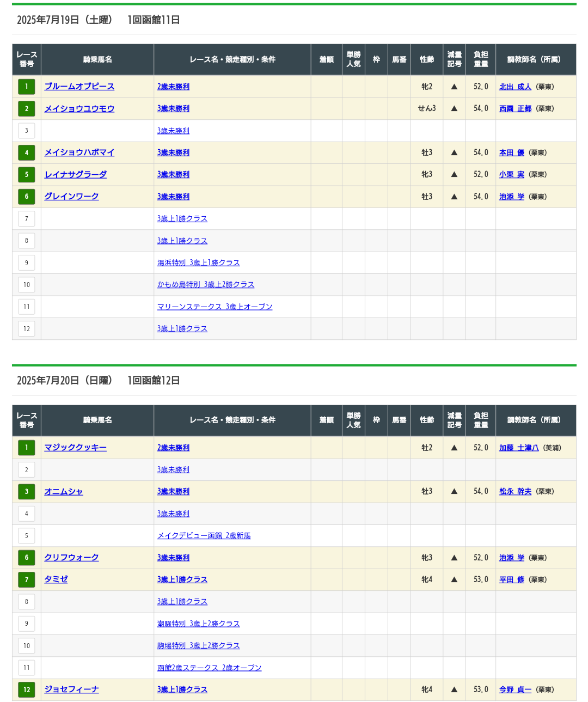Click green race 6 badge beside クリフウォーク
588x702 pixels.
coord(26,558)
